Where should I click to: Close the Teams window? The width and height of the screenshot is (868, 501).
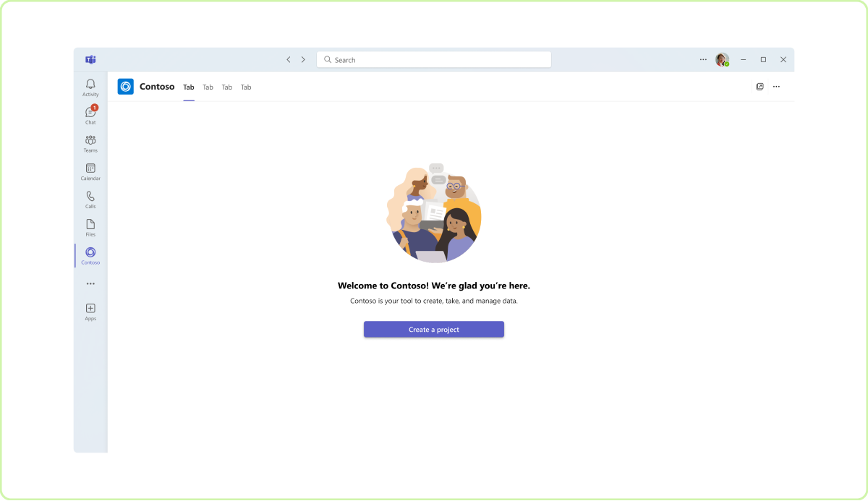[783, 59]
